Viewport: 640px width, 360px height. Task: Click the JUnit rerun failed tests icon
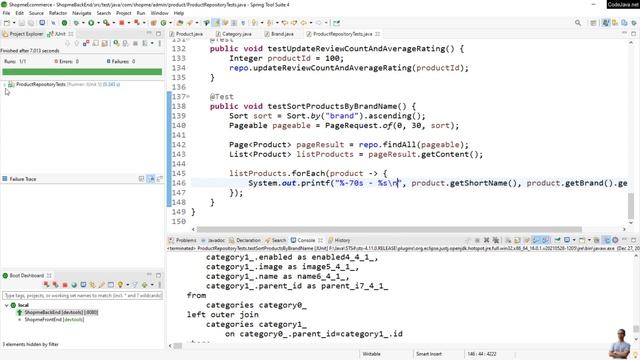(126, 43)
